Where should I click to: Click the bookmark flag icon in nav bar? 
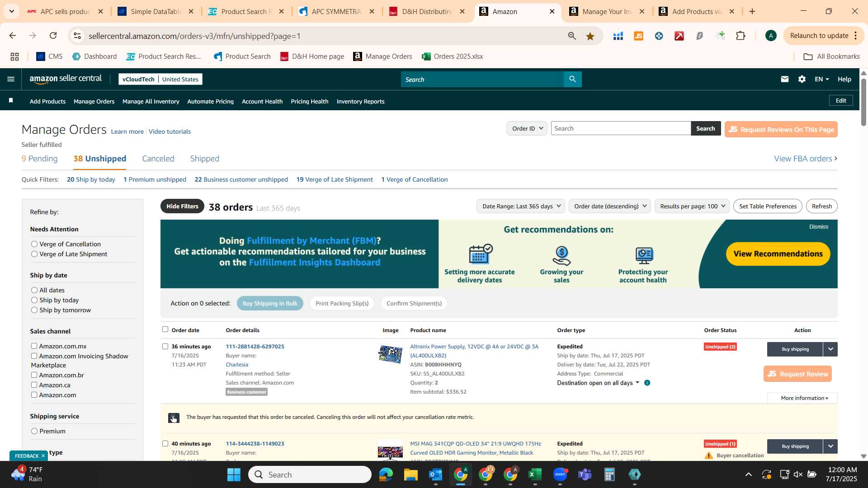pyautogui.click(x=11, y=101)
